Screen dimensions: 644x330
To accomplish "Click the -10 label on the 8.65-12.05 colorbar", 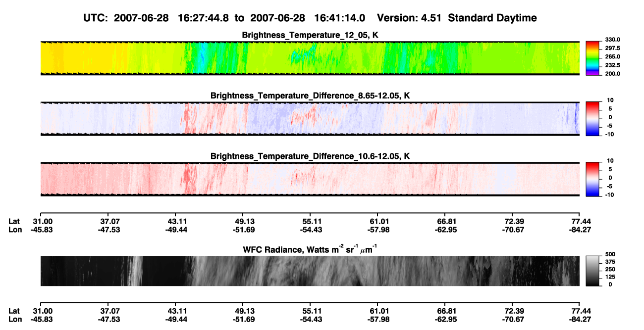I will [610, 134].
